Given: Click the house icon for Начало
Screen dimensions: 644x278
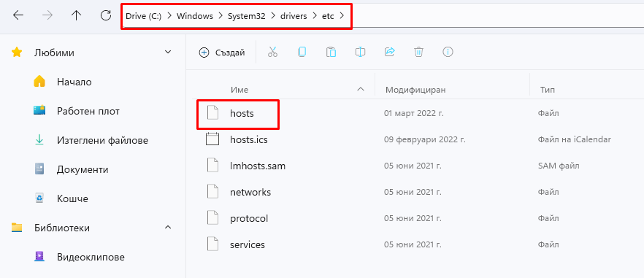Looking at the screenshot, I should tap(39, 81).
